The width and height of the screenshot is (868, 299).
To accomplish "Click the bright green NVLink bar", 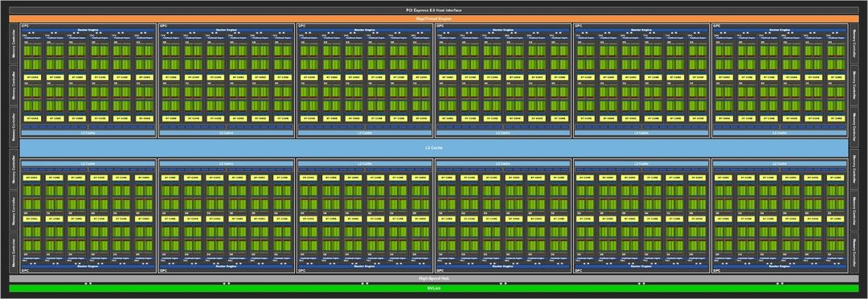I will 434,289.
